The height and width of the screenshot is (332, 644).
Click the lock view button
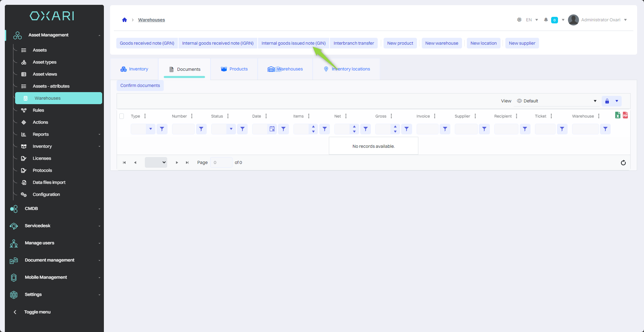point(607,101)
